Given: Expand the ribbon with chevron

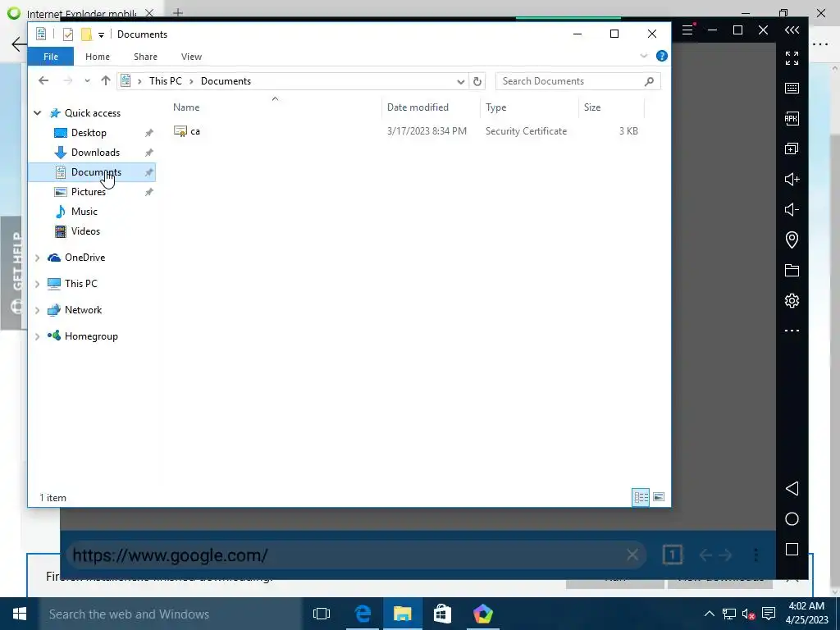Looking at the screenshot, I should coord(644,56).
